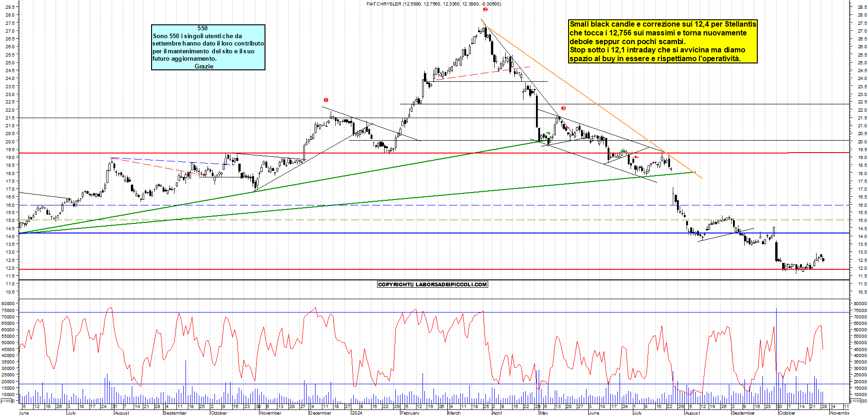
Task: Click the word "Grazie" in the cyan note
Action: point(204,66)
